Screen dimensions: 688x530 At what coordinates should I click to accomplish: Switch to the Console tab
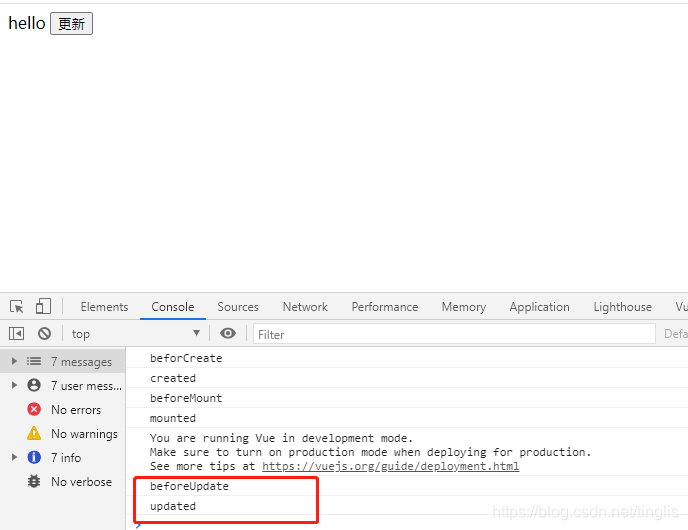pos(173,307)
